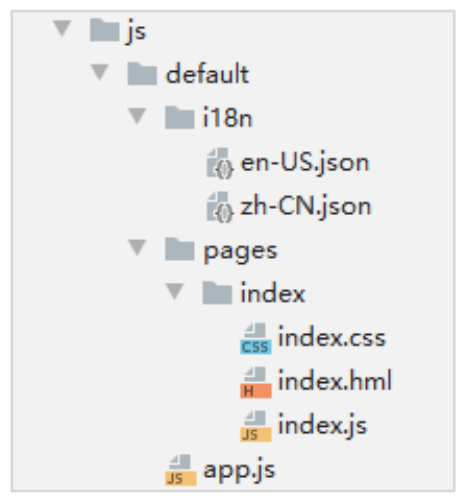464x500 pixels.
Task: Click the zh-CN.json file icon
Action: (220, 207)
